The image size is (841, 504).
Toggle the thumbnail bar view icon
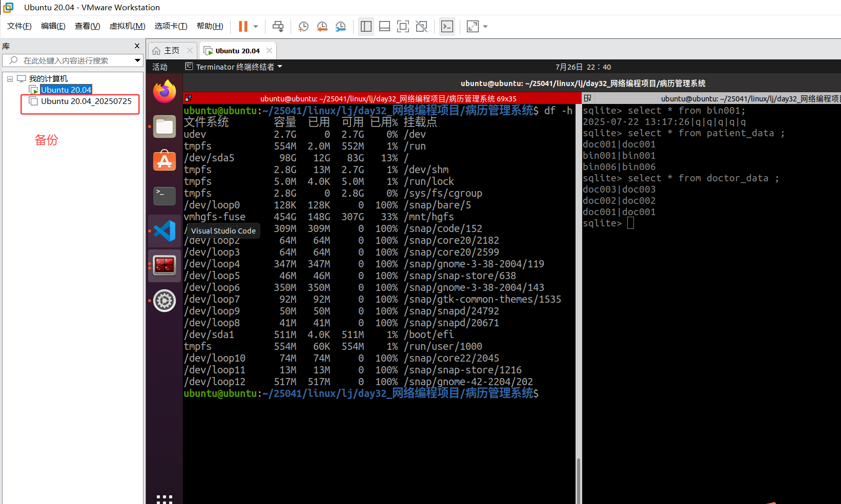[x=384, y=26]
